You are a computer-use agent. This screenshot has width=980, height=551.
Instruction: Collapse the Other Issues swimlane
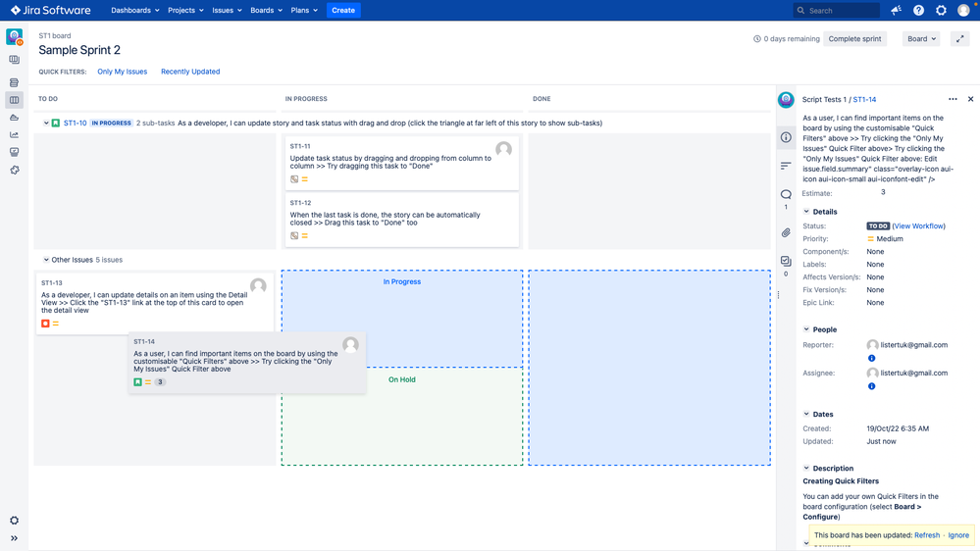point(46,260)
